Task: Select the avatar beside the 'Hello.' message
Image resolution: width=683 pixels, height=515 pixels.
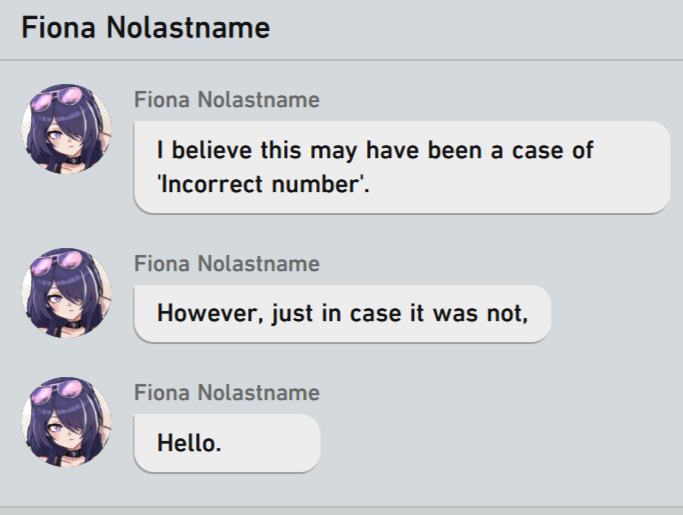Action: [x=66, y=422]
